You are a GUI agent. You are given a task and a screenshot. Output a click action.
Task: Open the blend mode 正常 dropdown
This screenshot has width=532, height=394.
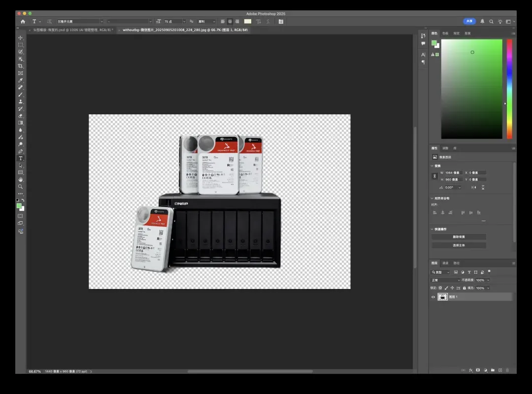click(444, 280)
